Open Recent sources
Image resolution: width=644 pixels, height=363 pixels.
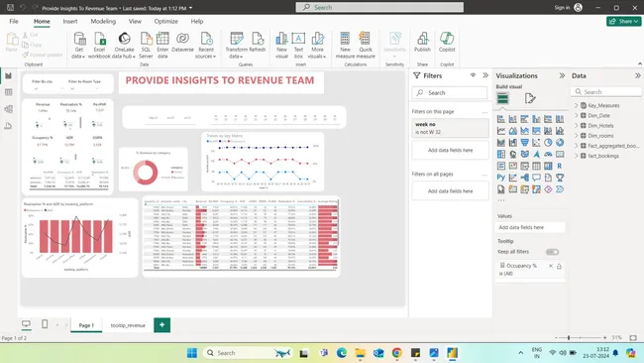(206, 46)
